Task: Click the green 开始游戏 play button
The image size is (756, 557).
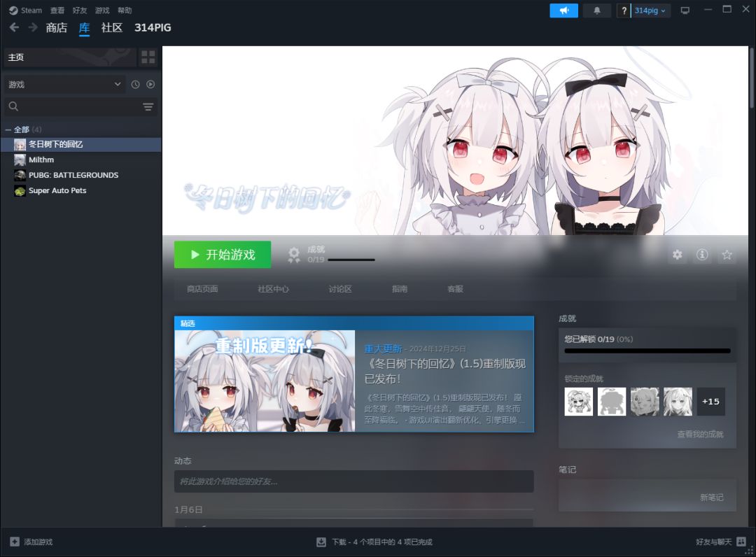Action: pos(223,255)
